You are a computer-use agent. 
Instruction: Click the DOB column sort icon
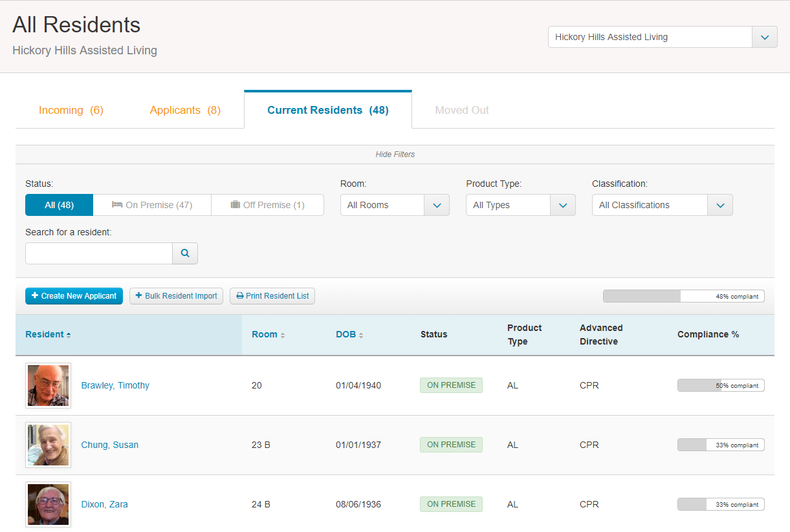361,335
